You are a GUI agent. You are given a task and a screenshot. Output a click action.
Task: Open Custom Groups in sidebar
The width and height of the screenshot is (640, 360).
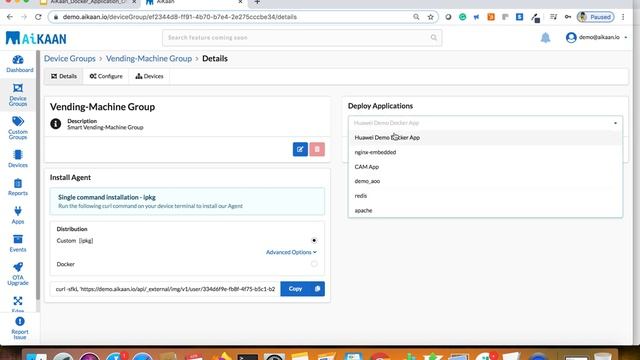click(18, 128)
